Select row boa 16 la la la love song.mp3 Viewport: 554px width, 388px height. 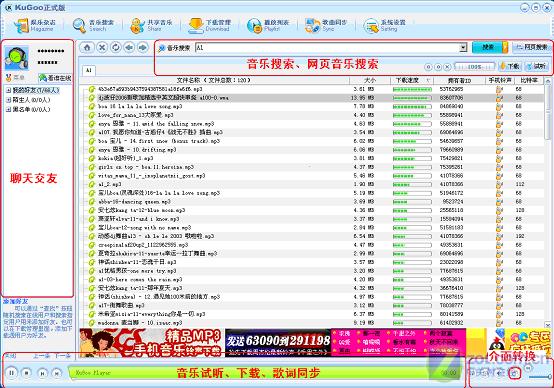click(x=311, y=106)
